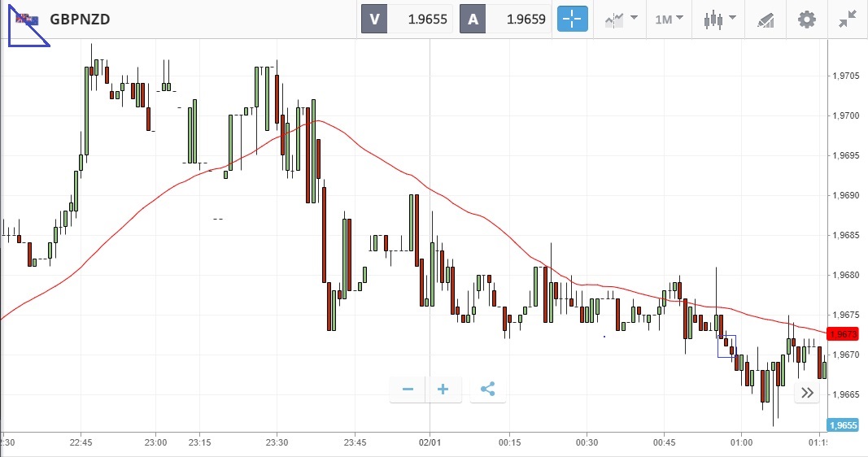868x457 pixels.
Task: Click the red 1.9673 moving average label
Action: coord(840,334)
